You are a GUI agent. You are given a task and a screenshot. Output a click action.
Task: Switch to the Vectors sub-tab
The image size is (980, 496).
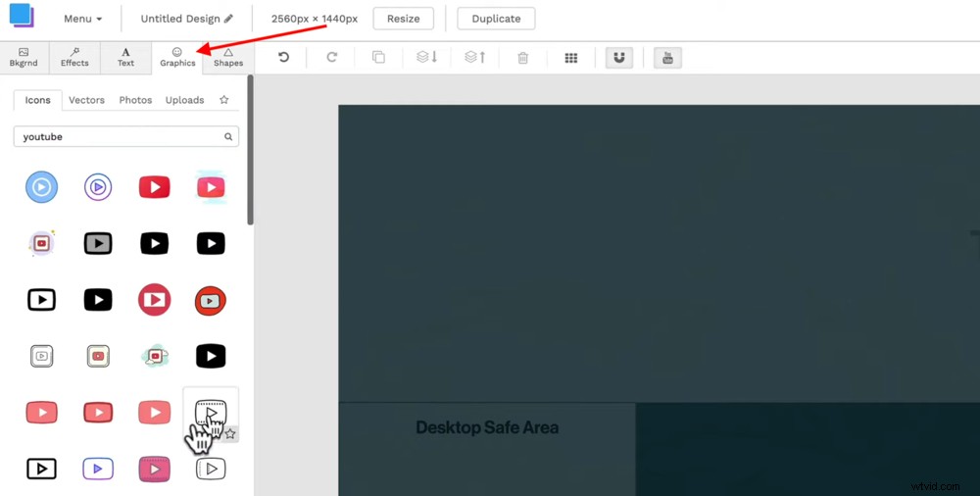86,100
